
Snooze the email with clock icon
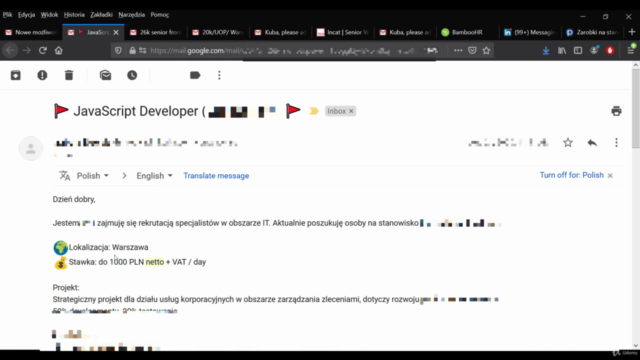point(132,75)
